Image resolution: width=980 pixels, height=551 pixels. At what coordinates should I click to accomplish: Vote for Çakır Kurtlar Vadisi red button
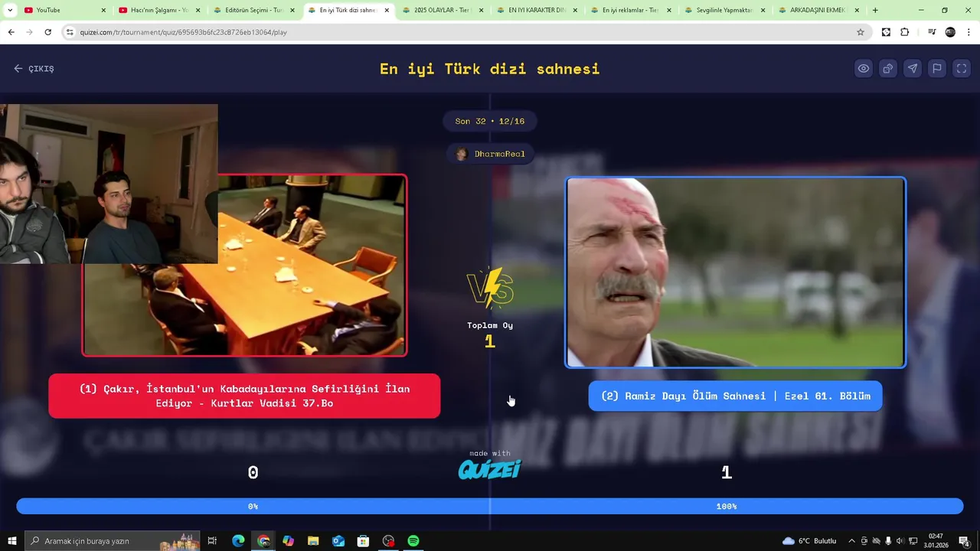[x=244, y=396]
